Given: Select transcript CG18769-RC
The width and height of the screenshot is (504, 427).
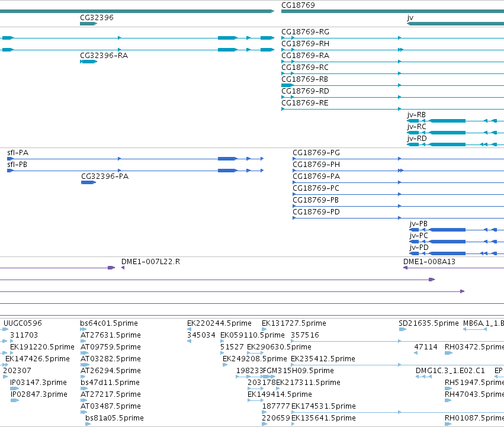Looking at the screenshot, I should (305, 68).
